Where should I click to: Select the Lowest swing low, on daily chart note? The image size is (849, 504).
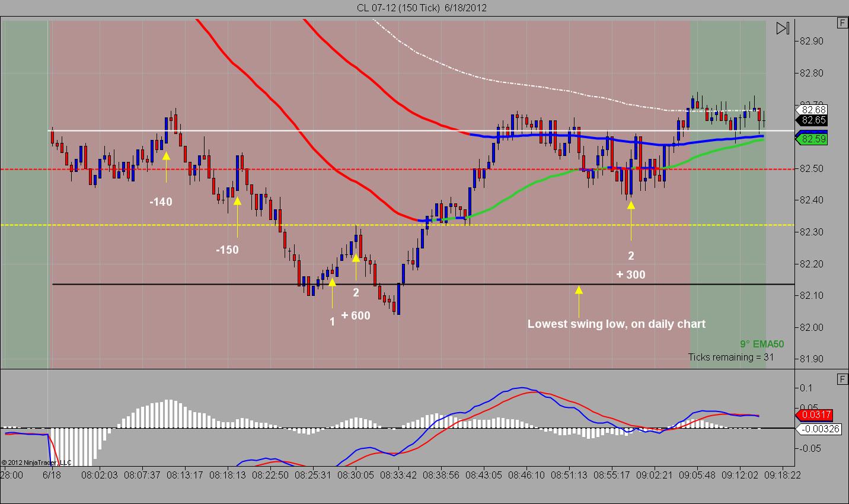tap(617, 324)
